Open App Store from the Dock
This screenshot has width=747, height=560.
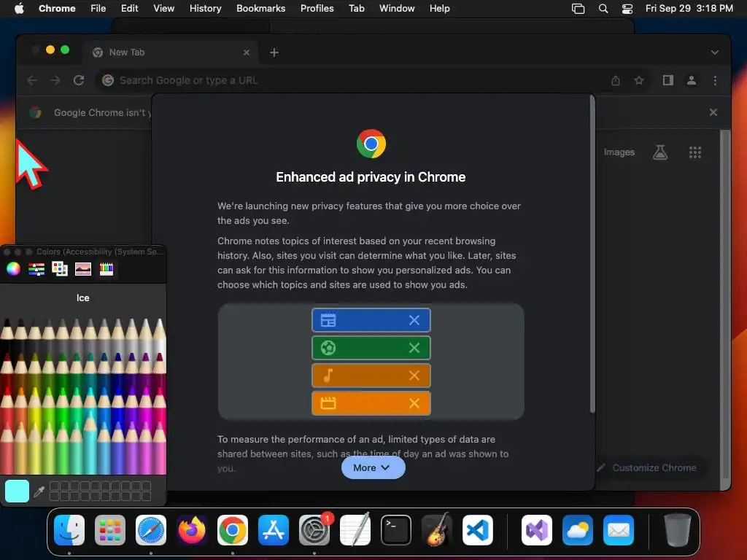(x=274, y=530)
